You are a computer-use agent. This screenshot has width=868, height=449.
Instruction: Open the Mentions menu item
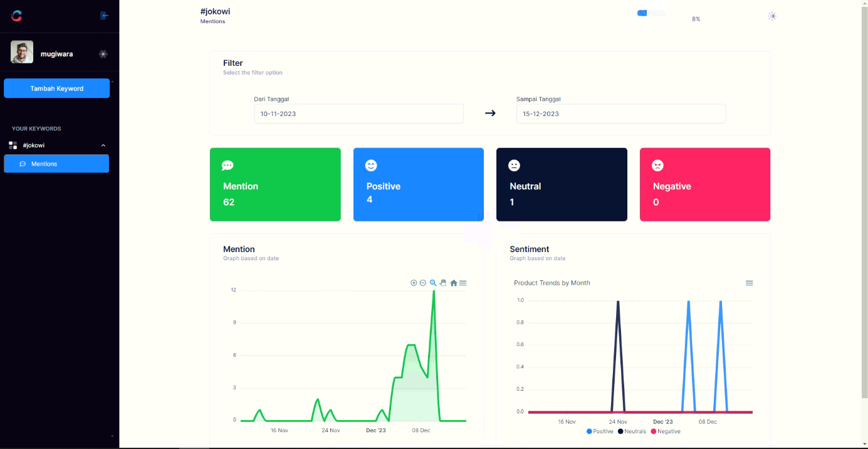pyautogui.click(x=56, y=164)
